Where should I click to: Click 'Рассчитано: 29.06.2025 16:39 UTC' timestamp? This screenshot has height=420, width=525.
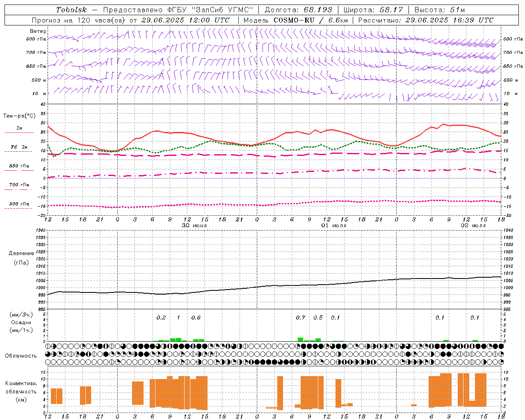pyautogui.click(x=426, y=20)
